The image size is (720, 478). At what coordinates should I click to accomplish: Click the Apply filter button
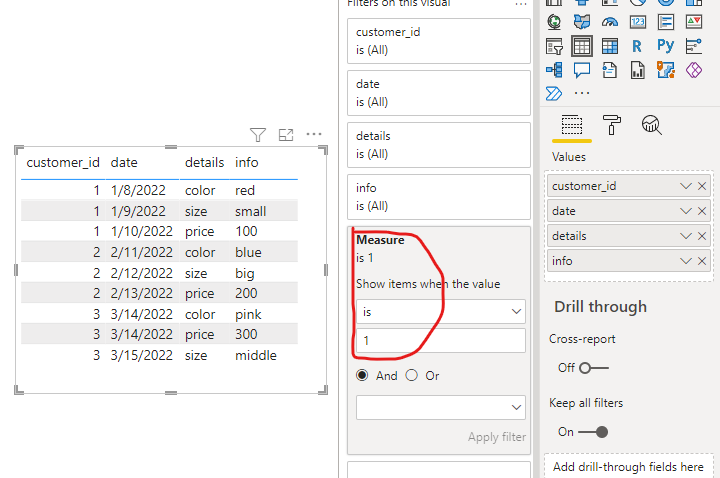497,437
